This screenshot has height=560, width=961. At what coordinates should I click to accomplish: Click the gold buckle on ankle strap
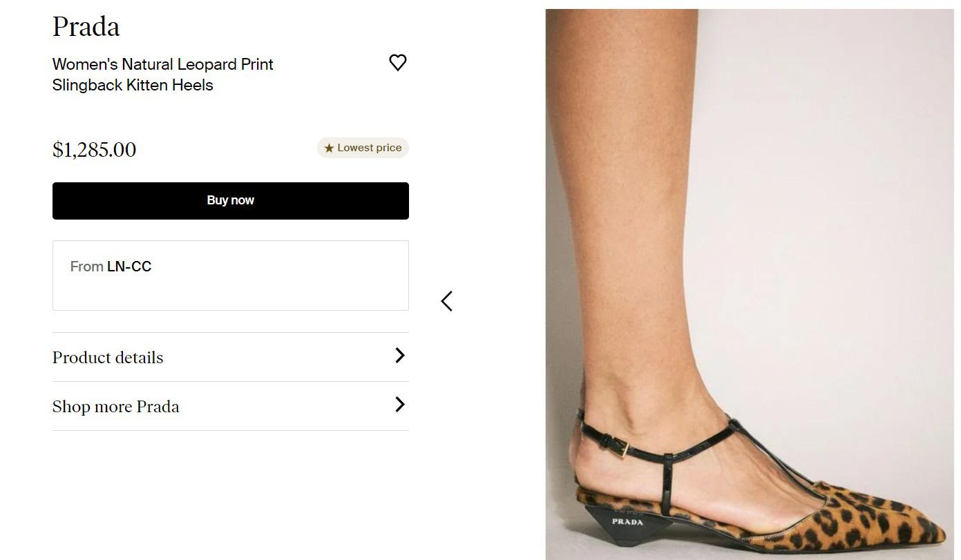623,448
